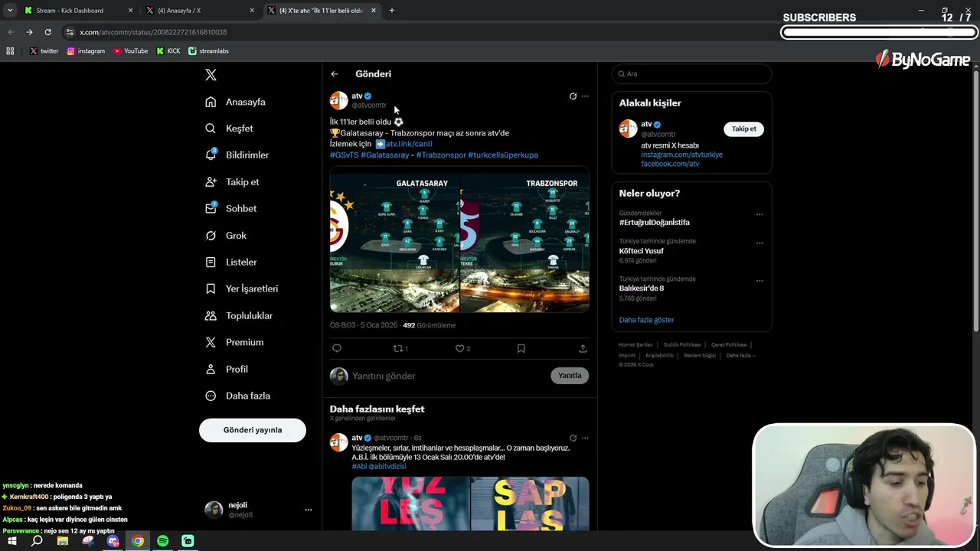Open Grok from sidebar
980x551 pixels.
[226, 236]
